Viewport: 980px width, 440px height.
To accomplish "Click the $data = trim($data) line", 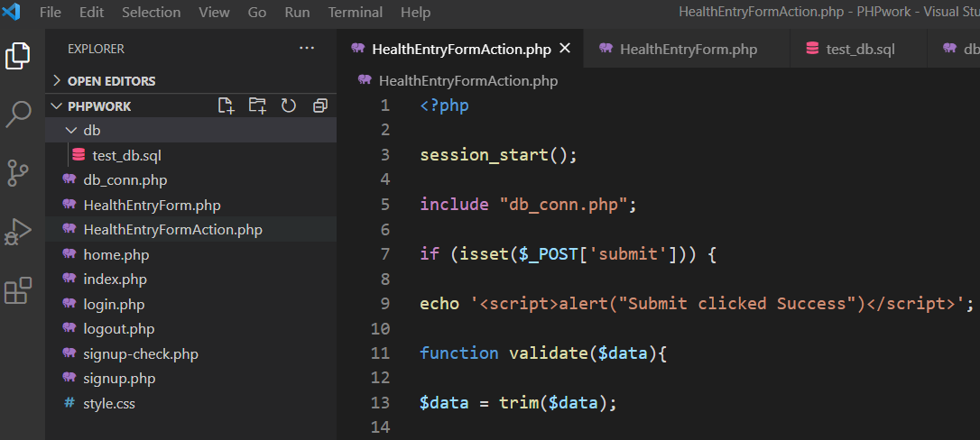I will tap(518, 402).
